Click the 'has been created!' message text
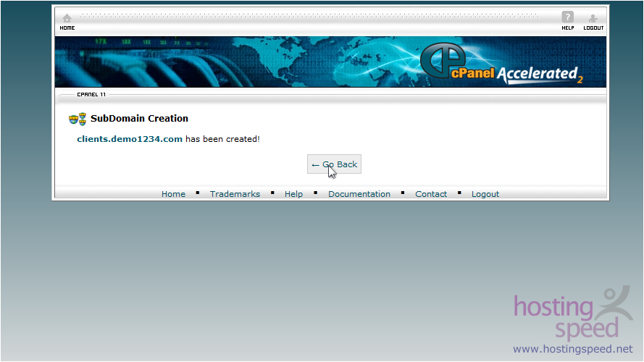 [x=222, y=139]
